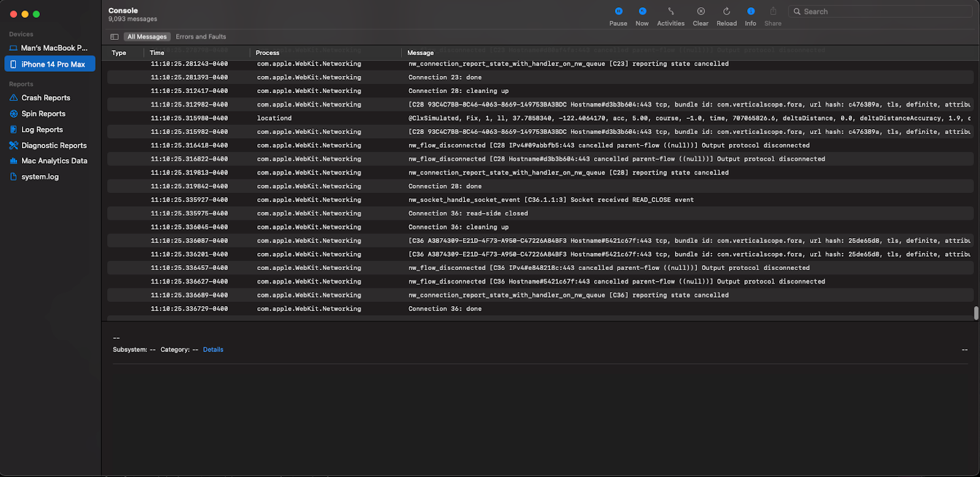The image size is (980, 477).
Task: Toggle the sidebar visibility icon in filter bar
Action: click(115, 37)
